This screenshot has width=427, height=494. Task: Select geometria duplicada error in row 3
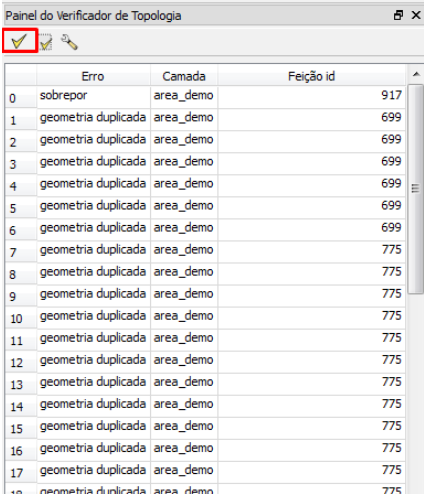(x=94, y=162)
